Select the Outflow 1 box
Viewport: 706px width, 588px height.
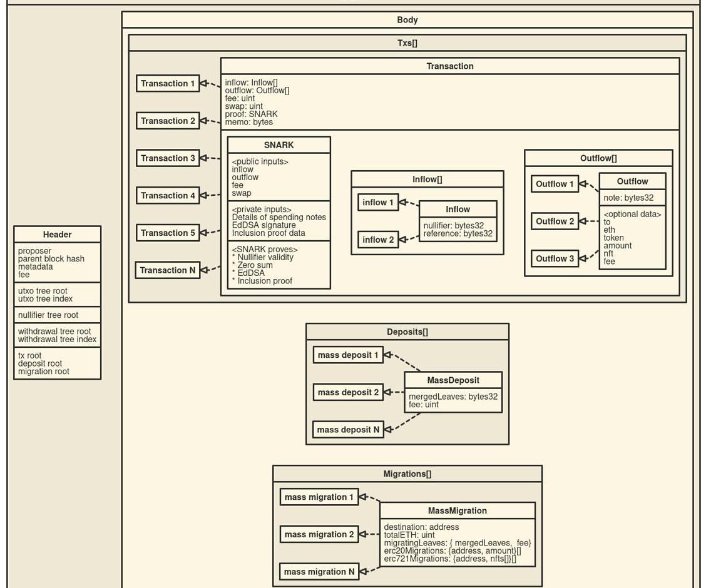click(x=555, y=184)
